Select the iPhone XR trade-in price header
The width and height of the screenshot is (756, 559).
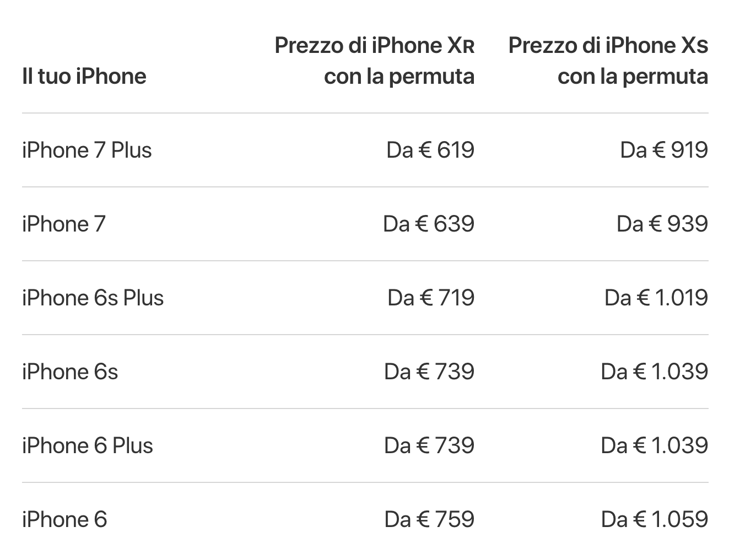(375, 61)
